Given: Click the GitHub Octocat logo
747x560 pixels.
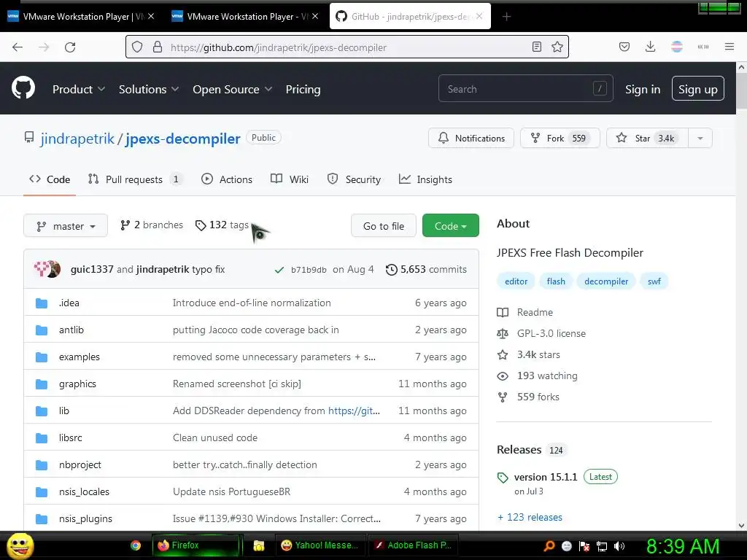Looking at the screenshot, I should pos(23,88).
